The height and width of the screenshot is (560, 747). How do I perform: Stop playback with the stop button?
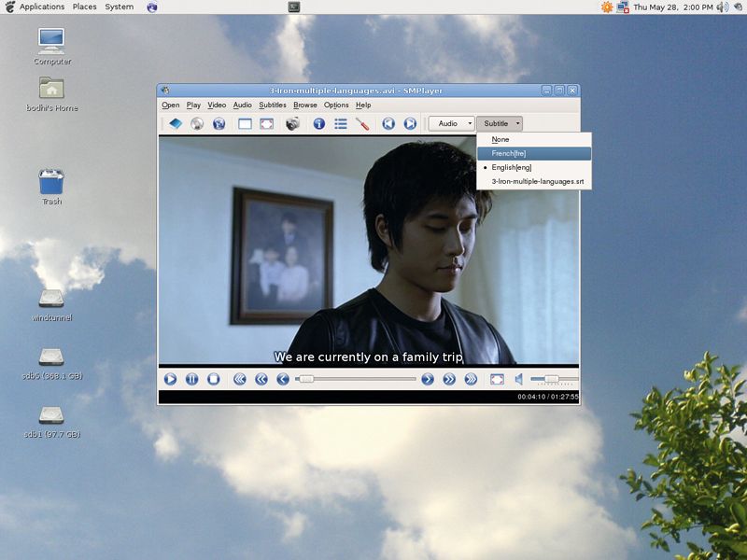pyautogui.click(x=214, y=379)
